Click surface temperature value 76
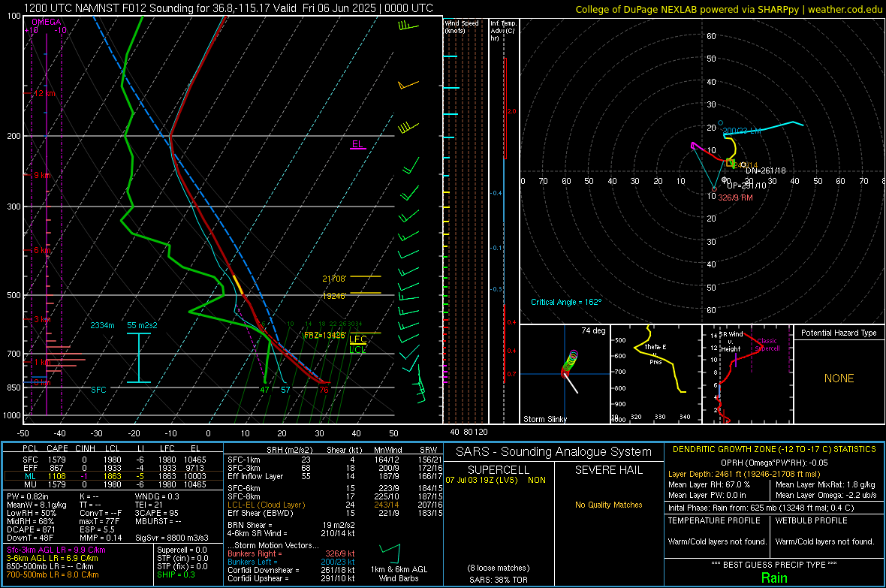The height and width of the screenshot is (588, 886). click(x=324, y=390)
